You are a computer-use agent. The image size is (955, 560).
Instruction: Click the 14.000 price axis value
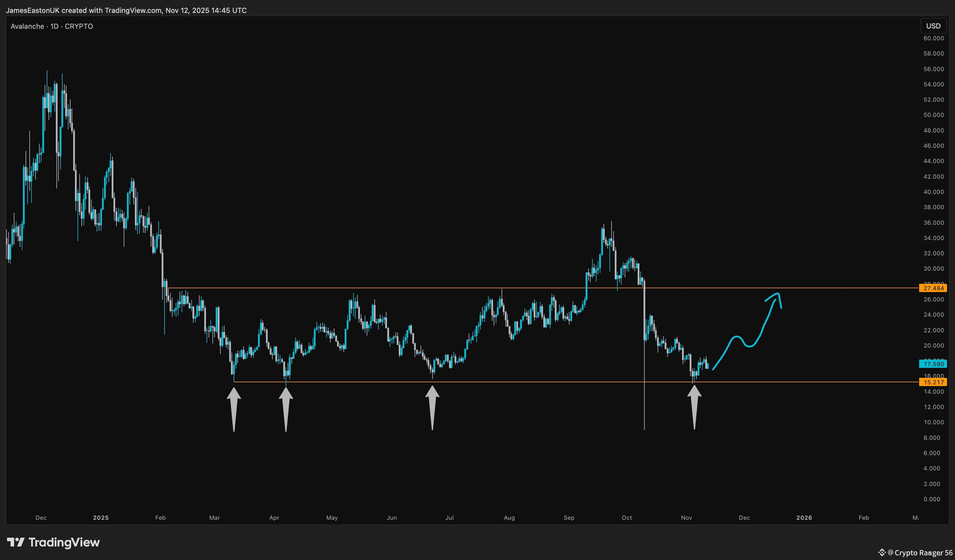point(933,391)
